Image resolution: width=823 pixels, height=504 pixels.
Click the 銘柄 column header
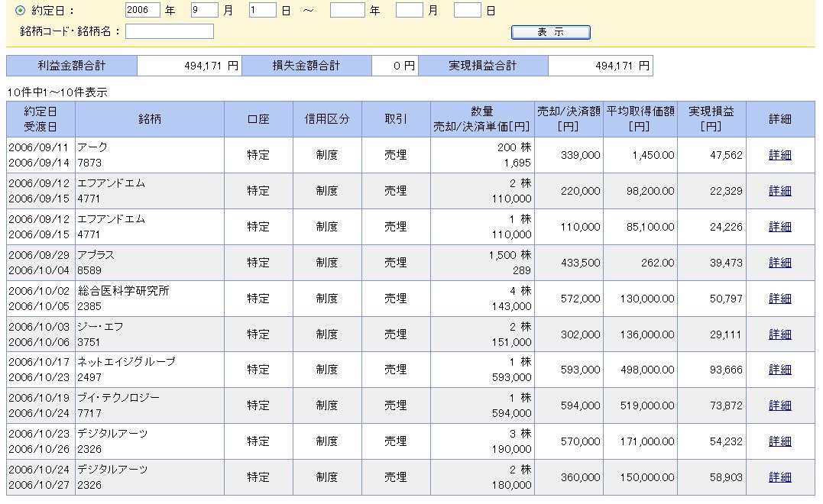coord(150,118)
